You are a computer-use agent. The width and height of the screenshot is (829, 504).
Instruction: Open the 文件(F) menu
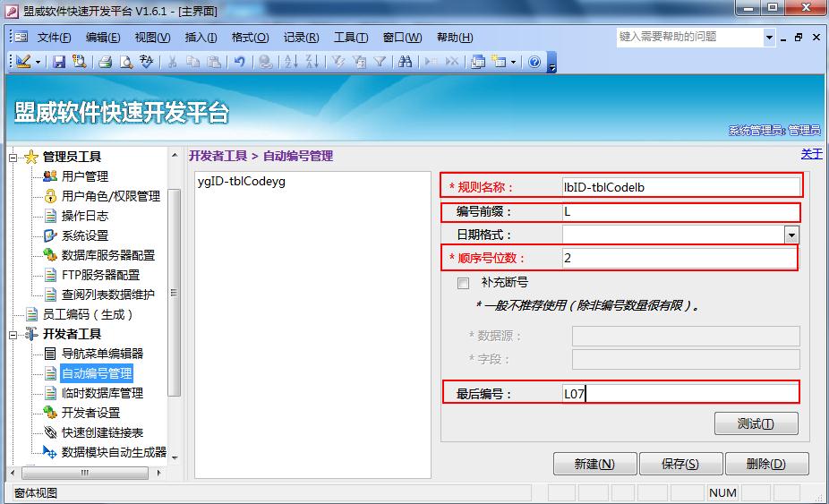(x=54, y=37)
